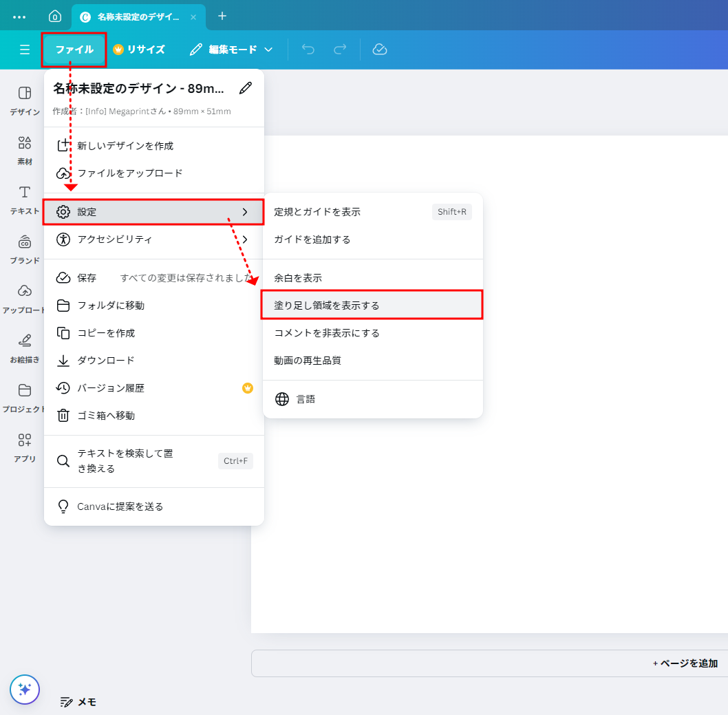Toggle コメントを非表示にする

[373, 333]
